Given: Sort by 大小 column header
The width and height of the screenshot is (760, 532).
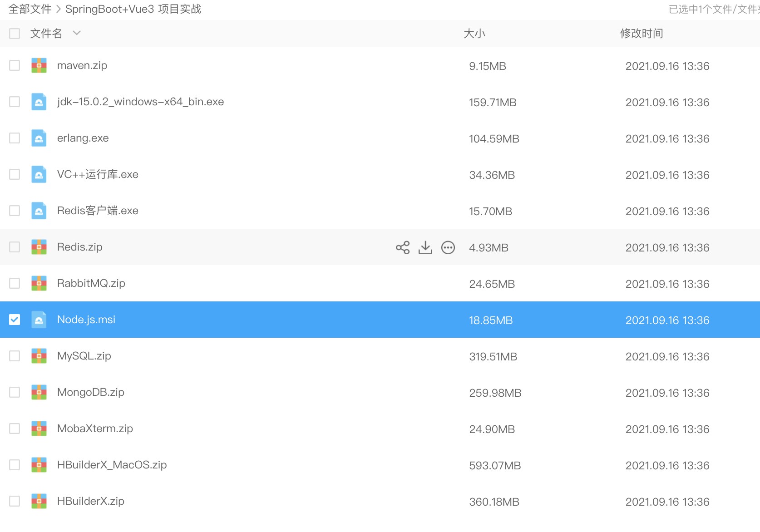Looking at the screenshot, I should 474,34.
